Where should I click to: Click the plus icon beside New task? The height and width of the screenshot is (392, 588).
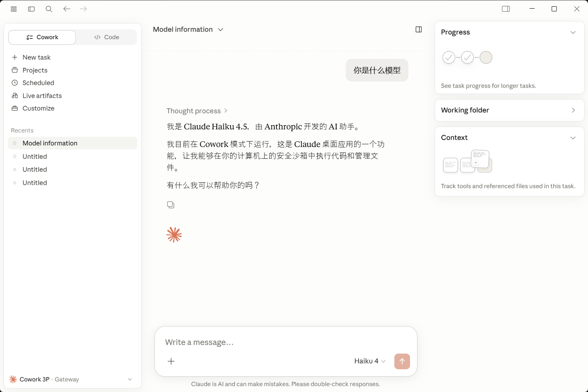[15, 57]
